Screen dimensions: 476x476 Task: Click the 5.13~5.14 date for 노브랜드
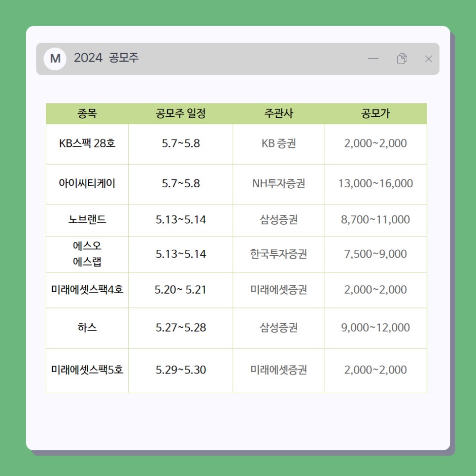point(181,220)
